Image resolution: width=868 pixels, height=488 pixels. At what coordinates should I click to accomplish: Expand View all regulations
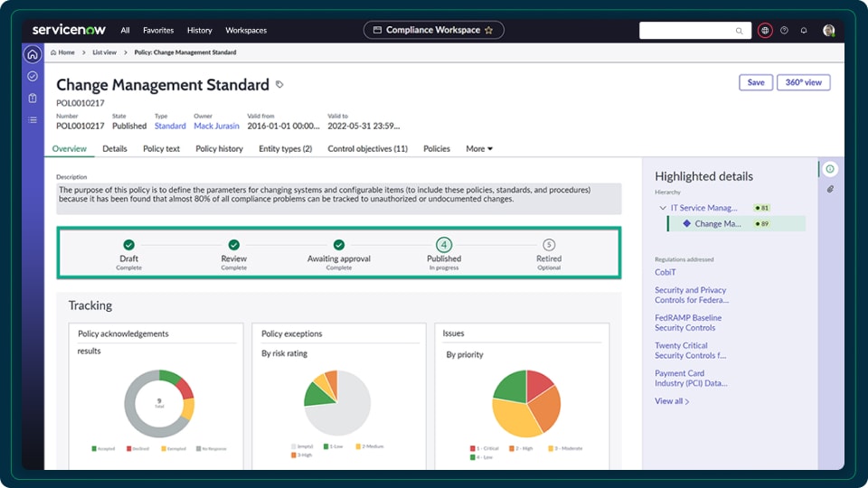[672, 401]
